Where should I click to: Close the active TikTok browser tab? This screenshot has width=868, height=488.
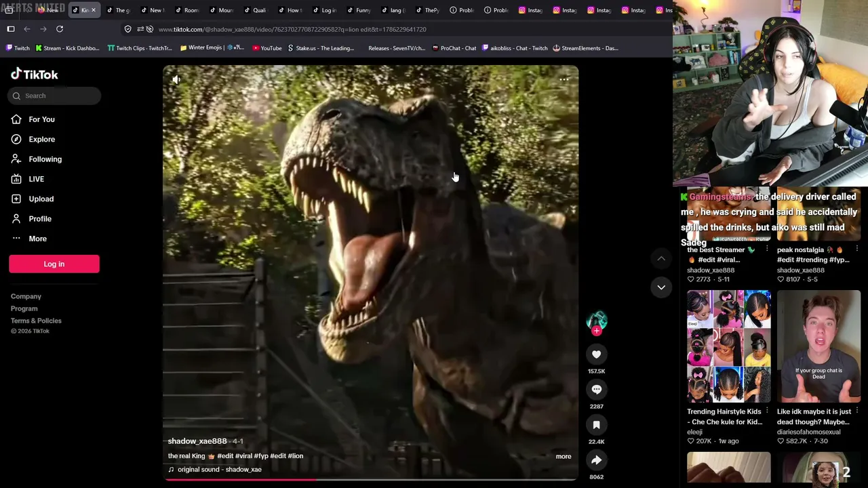coord(94,10)
